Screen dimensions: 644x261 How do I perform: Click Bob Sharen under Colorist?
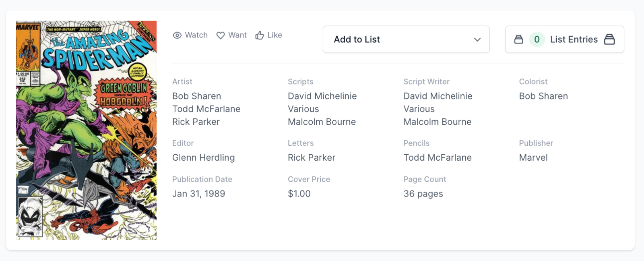(543, 96)
